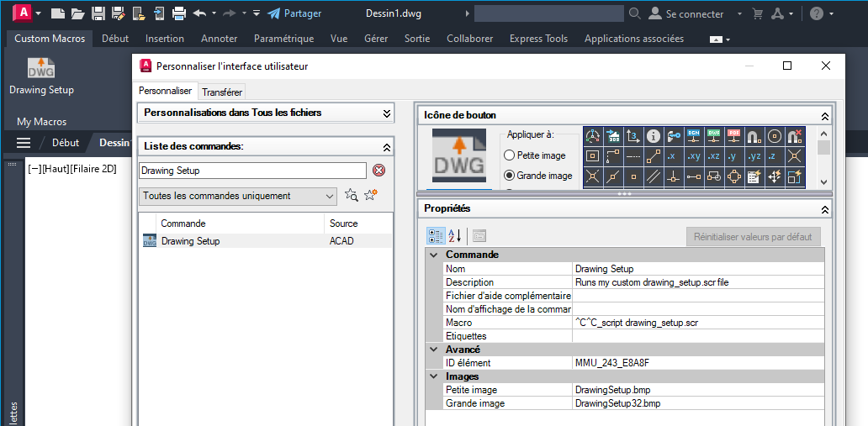Click the Save As icon with pencil
This screenshot has width=868, height=426.
[x=119, y=13]
